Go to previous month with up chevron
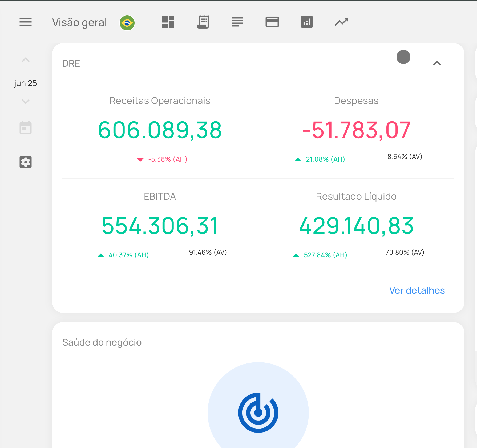The width and height of the screenshot is (477, 448). [x=26, y=60]
